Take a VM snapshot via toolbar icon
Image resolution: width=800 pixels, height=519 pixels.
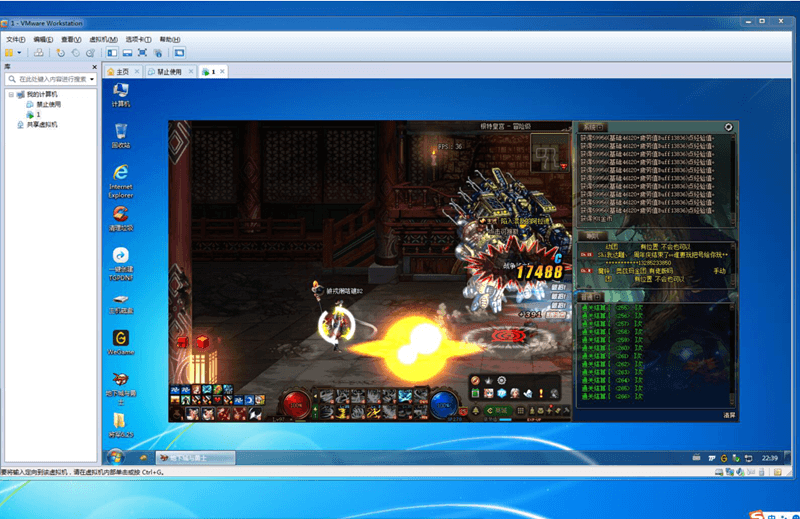pos(60,53)
